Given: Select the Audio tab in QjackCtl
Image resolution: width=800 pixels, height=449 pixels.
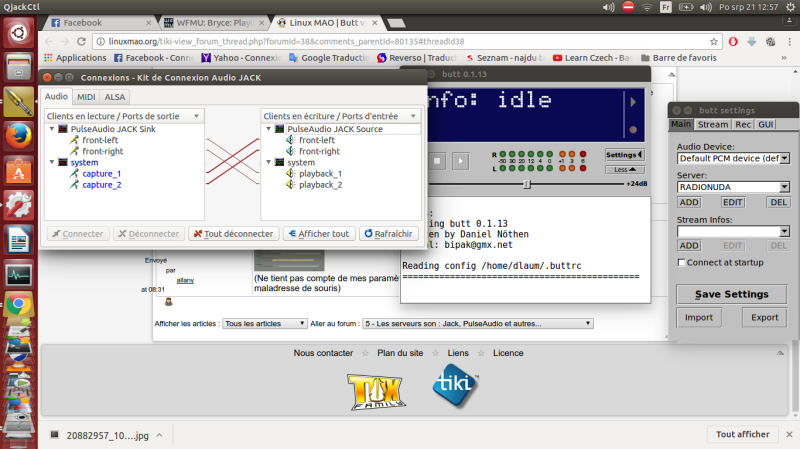Looking at the screenshot, I should pos(56,96).
